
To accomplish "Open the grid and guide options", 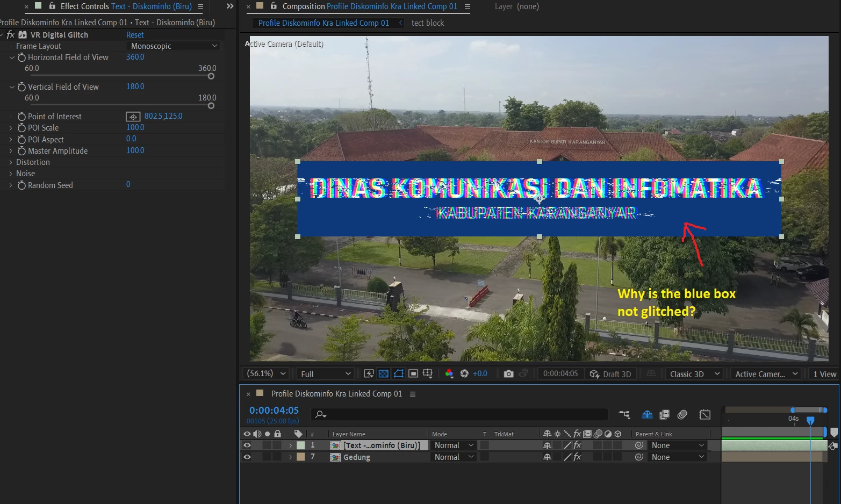I will [x=428, y=374].
